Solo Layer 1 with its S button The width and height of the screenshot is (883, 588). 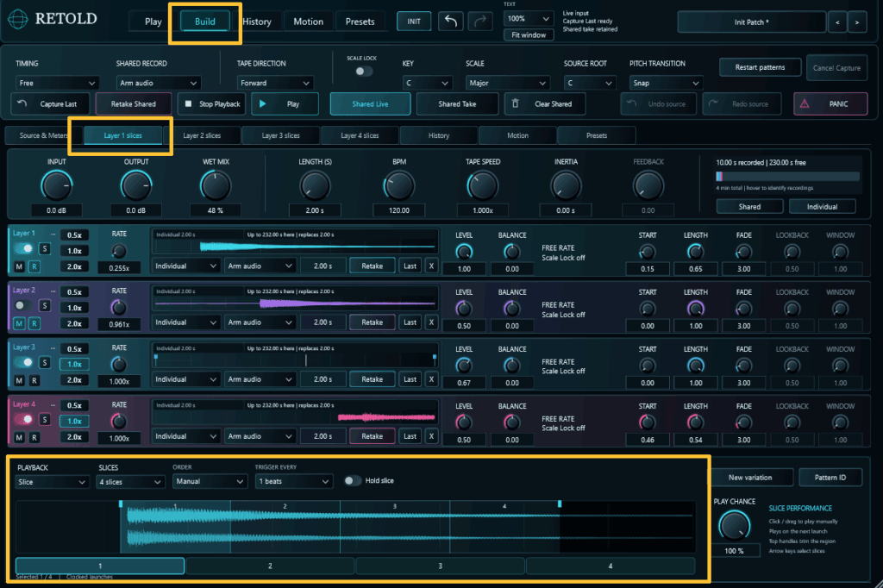coord(45,248)
